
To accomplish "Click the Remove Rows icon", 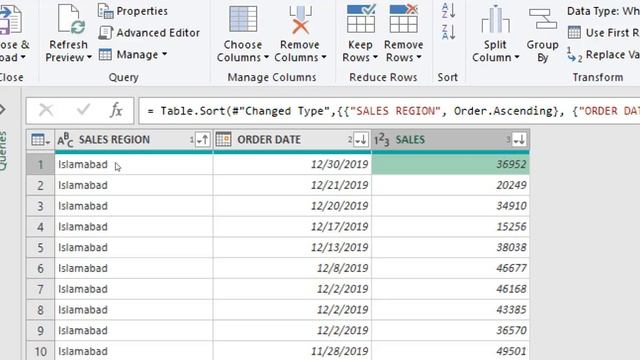I will (x=404, y=19).
